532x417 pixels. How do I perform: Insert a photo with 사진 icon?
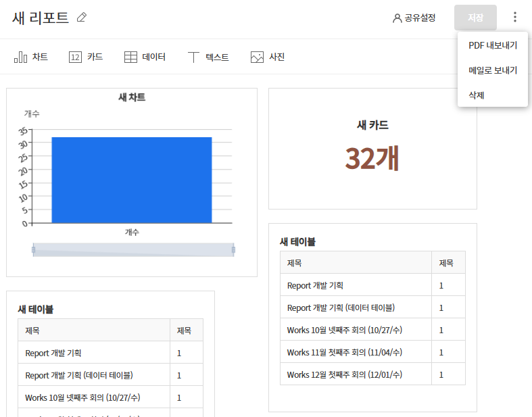tap(267, 57)
